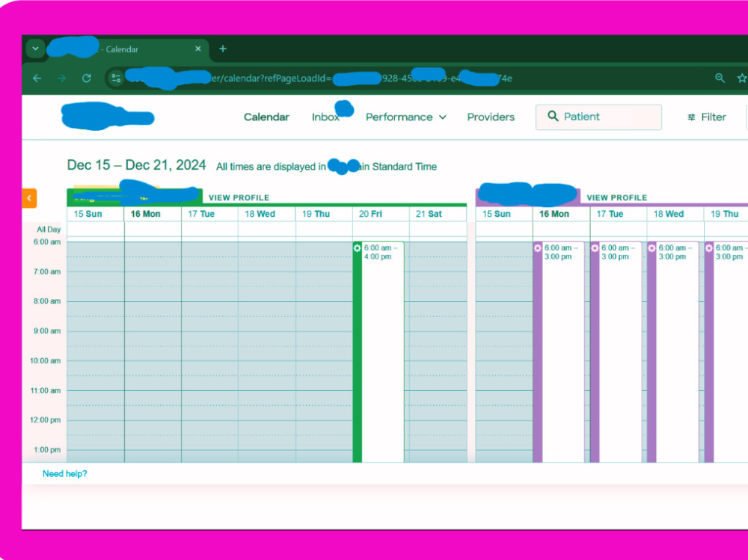Click gear icon on purple 18 Wed shift

click(x=652, y=248)
